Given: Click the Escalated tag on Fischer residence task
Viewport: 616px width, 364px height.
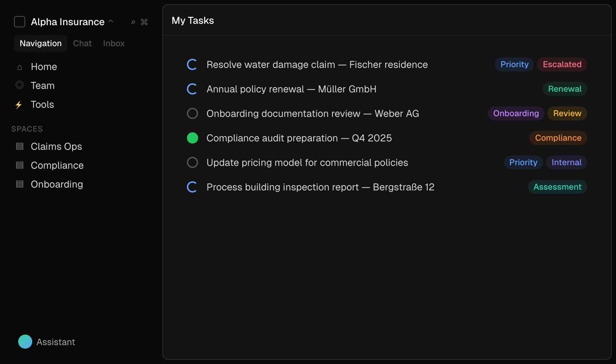Looking at the screenshot, I should pyautogui.click(x=562, y=64).
